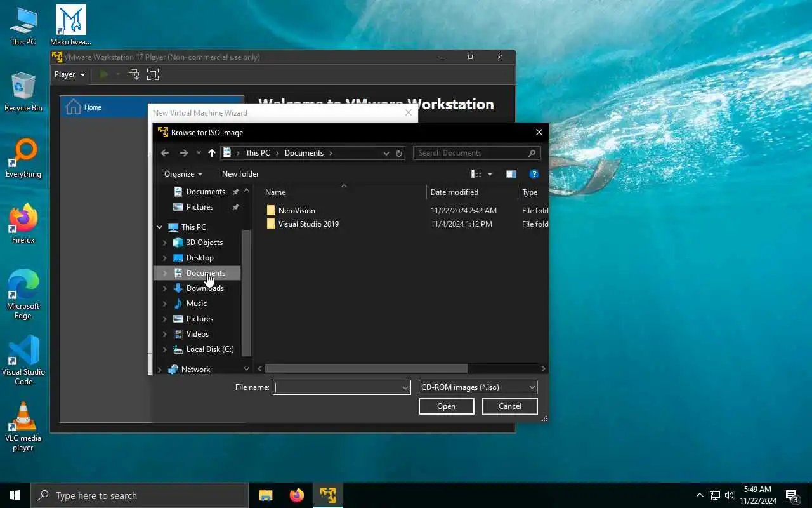The width and height of the screenshot is (812, 508).
Task: Open the Organize menu
Action: [x=183, y=174]
